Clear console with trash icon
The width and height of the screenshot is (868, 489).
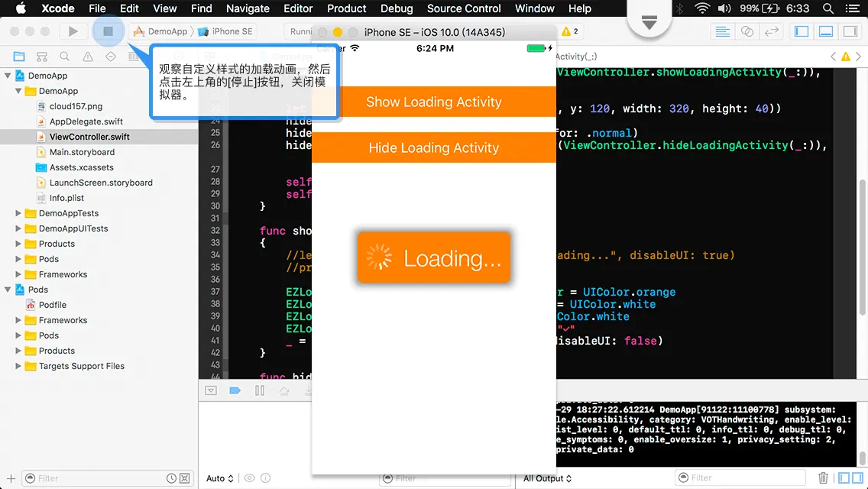(823, 478)
